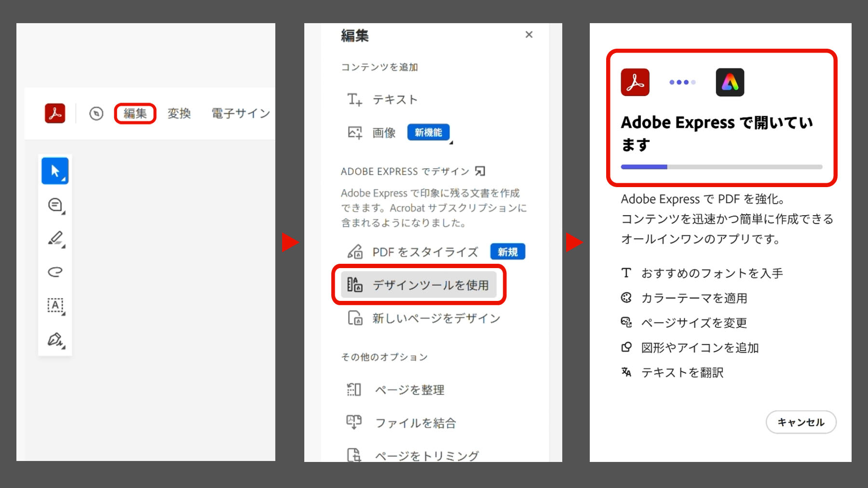Click the コンテンツを追加 section heading
Screen dimensions: 868x488
[380, 67]
